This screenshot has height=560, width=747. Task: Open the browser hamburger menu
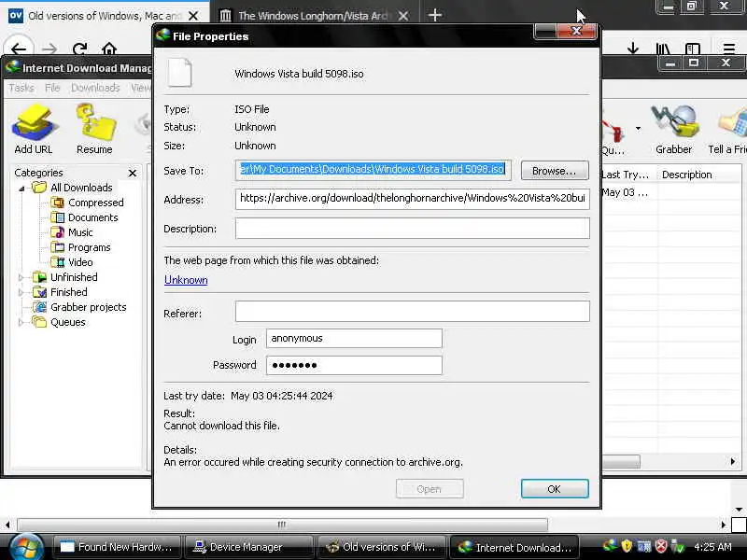(729, 49)
